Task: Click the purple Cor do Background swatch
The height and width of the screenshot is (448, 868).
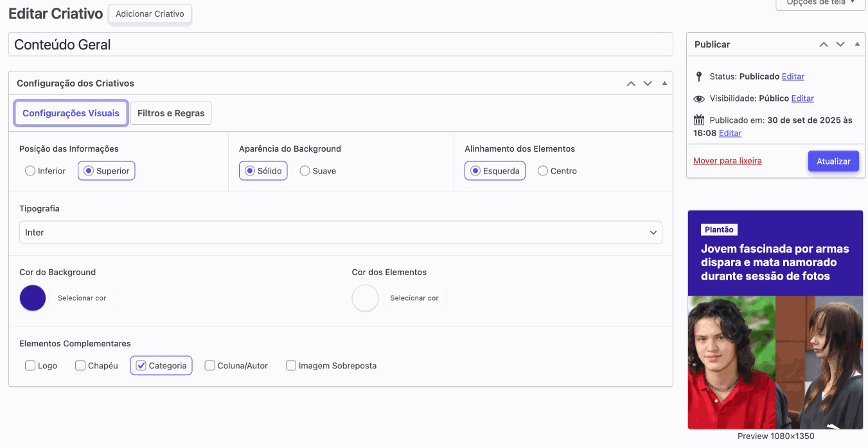Action: coord(33,298)
